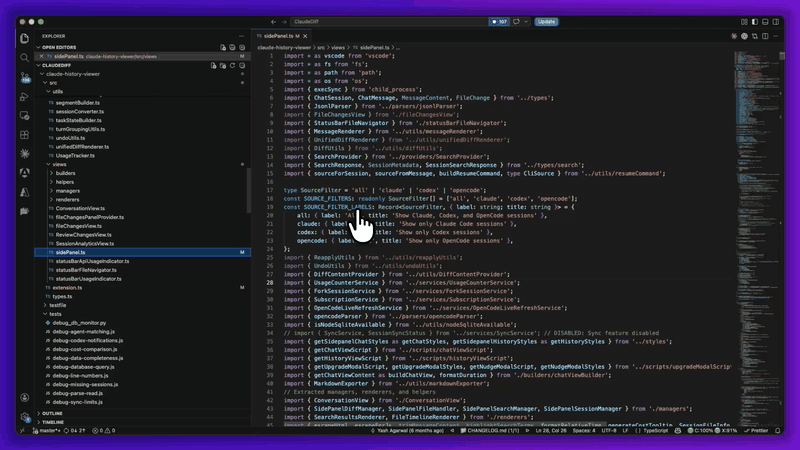Viewport: 800px width, 450px height.
Task: Open the dropdown arrow next to chat icon
Action: pyautogui.click(x=526, y=21)
